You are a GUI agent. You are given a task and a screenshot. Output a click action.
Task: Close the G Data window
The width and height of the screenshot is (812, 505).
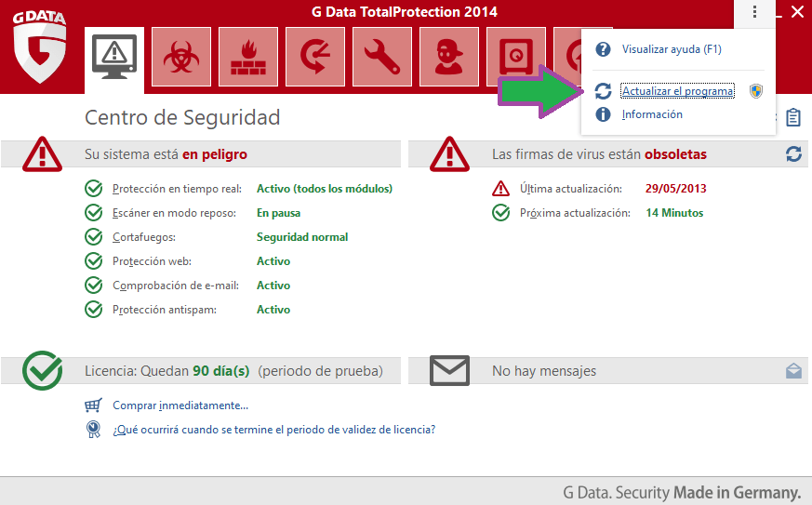[x=797, y=12]
